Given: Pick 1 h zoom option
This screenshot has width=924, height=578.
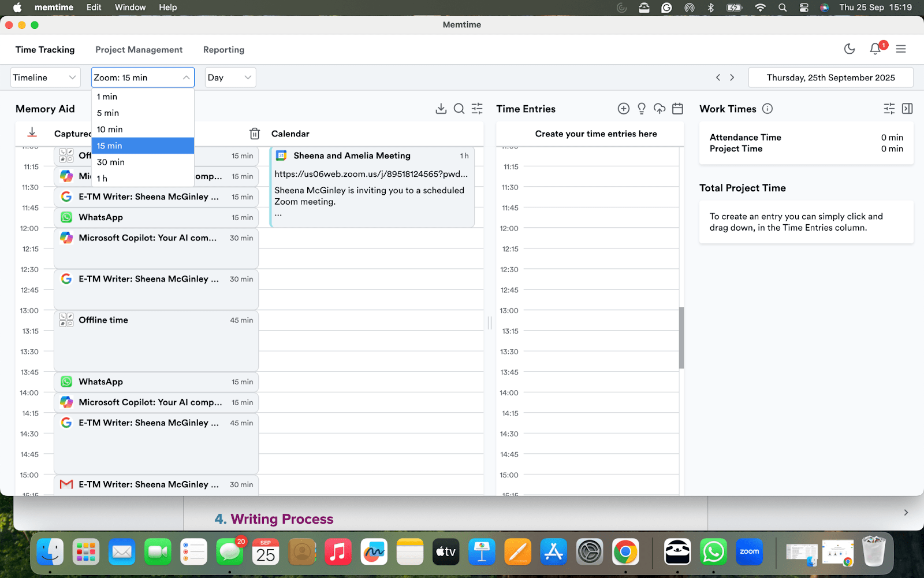Looking at the screenshot, I should [143, 178].
